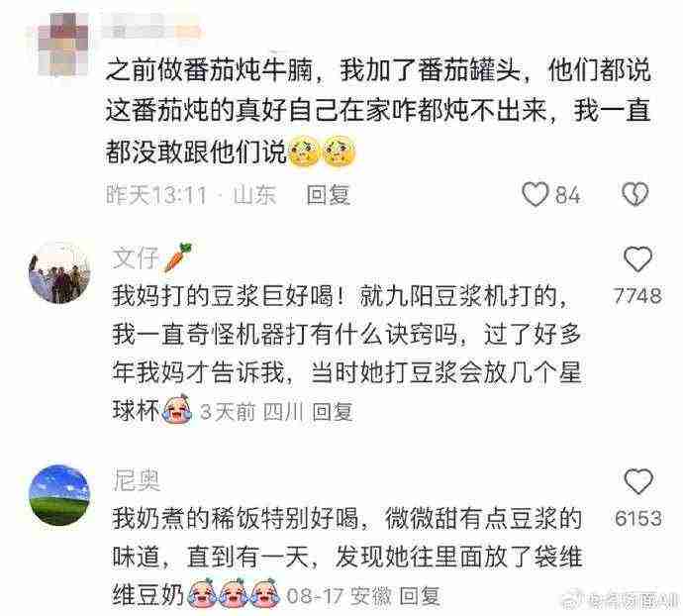
Task: Open 尼奥's landscape profile avatar
Action: [x=59, y=495]
